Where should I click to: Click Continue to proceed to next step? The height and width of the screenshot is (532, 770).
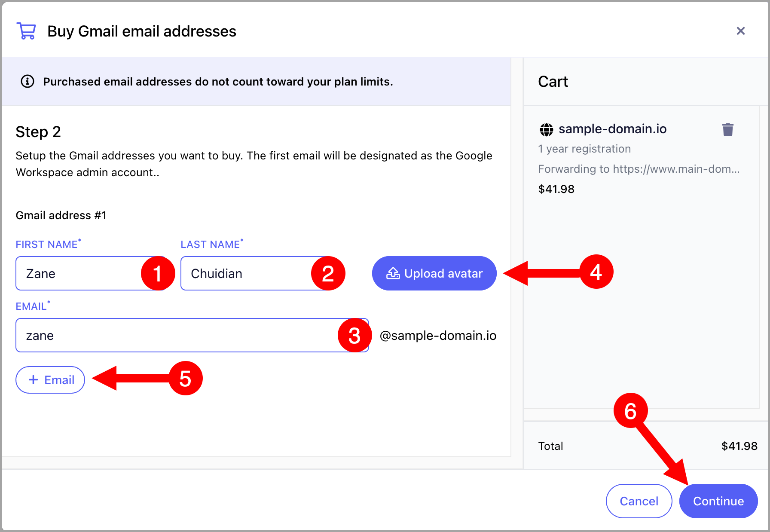[x=718, y=501]
